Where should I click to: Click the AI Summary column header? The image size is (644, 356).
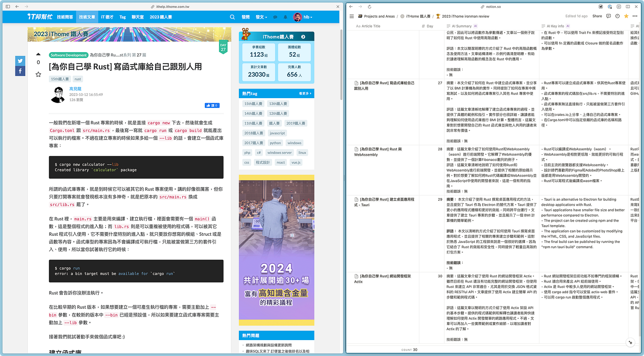462,26
